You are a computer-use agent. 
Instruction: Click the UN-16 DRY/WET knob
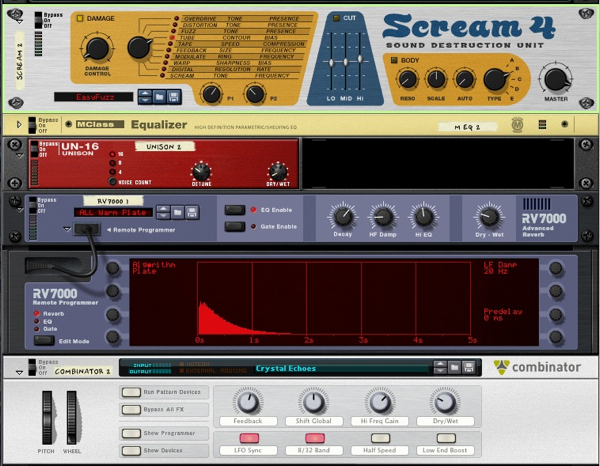point(278,172)
